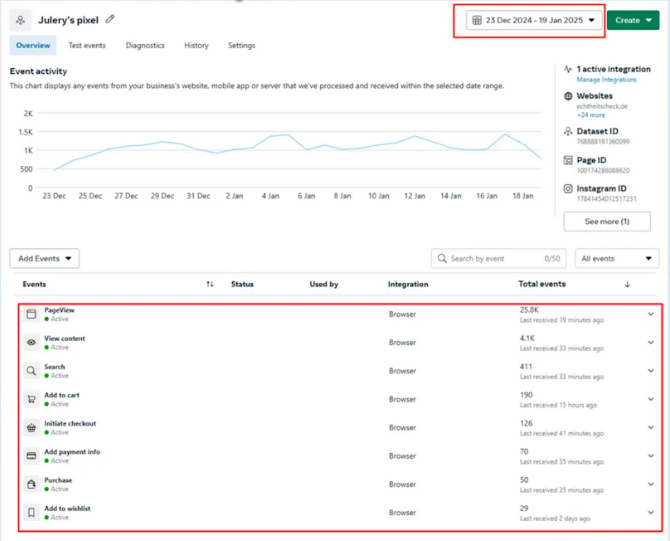The height and width of the screenshot is (541, 670).
Task: Open the date range picker 23 Dec 2024 - 19 Jan 2025
Action: click(534, 20)
